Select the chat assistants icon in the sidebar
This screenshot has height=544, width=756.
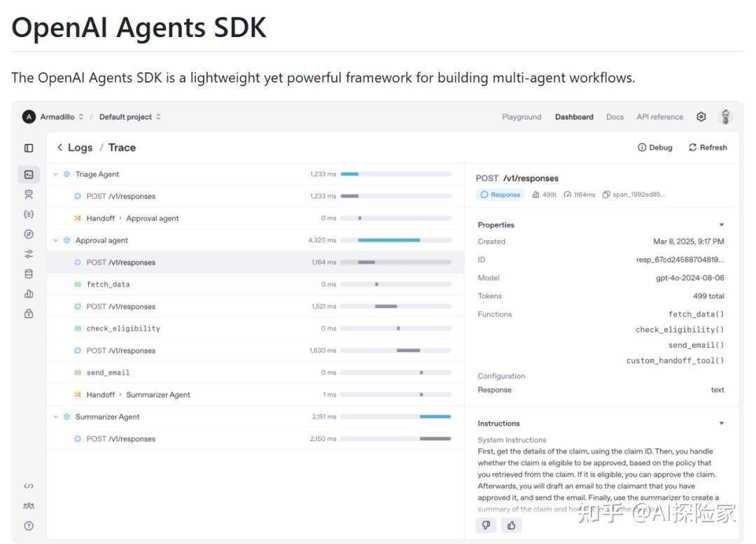pos(28,194)
